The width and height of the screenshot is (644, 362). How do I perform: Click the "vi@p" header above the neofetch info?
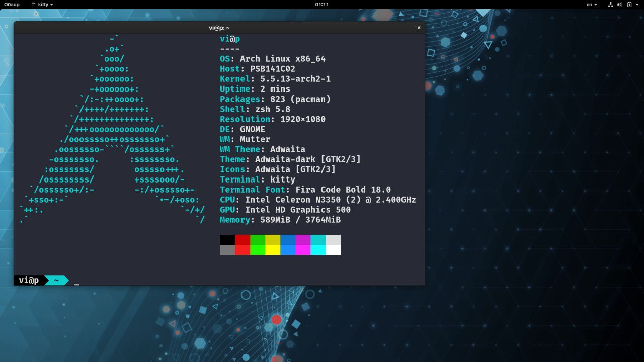point(230,39)
